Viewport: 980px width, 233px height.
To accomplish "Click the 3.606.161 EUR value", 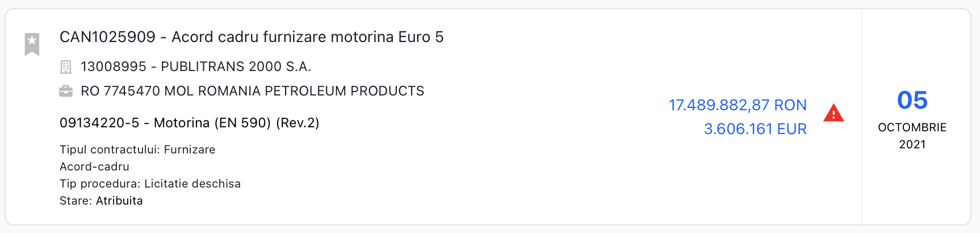I will tap(755, 129).
